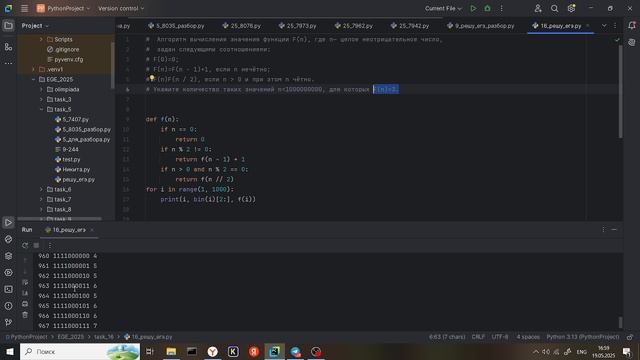Switch to 25_7942.py editor tab

[410, 26]
